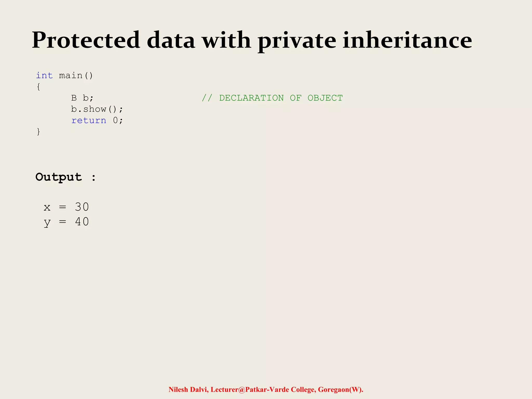Image resolution: width=532 pixels, height=399 pixels.
Task: Click the value '40' in the output
Action: coord(82,222)
